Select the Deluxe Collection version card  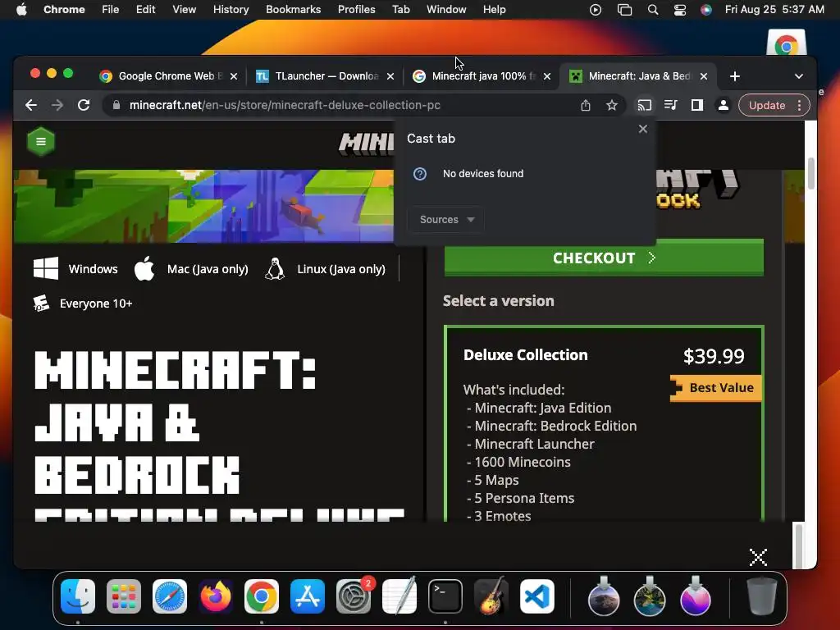[604, 423]
